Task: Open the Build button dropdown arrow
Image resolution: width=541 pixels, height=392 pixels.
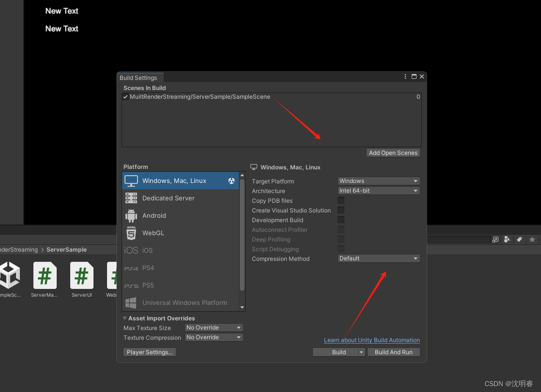Action: click(361, 352)
